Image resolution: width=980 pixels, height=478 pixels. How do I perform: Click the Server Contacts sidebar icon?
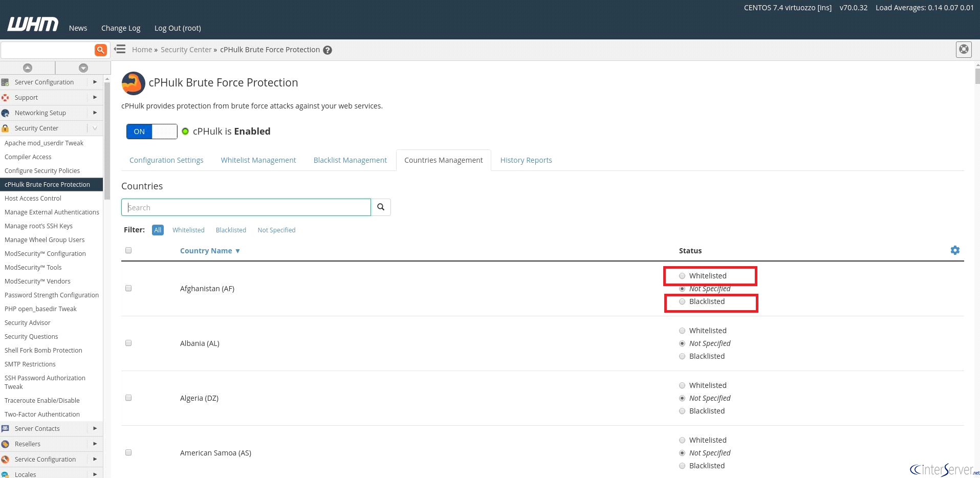coord(5,428)
